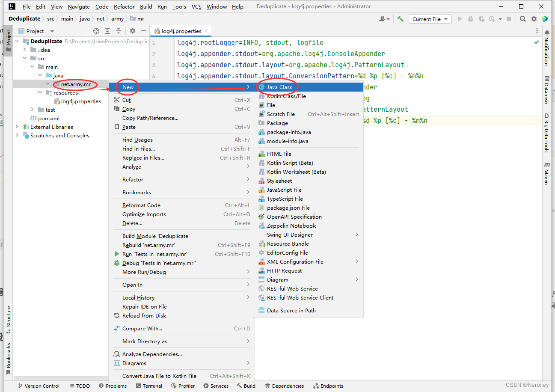Open the Navigate menu
The width and height of the screenshot is (555, 392).
point(79,6)
